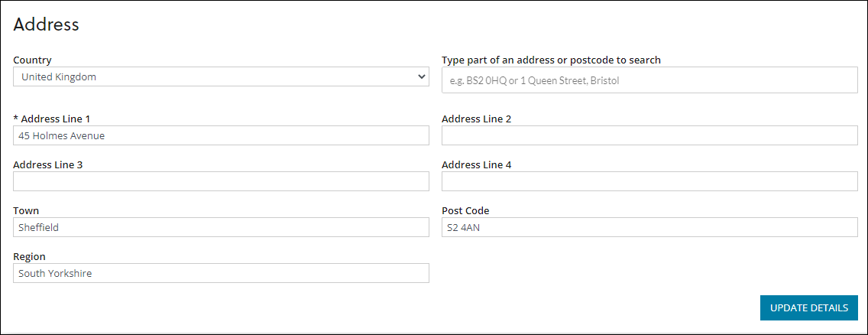
Task: Place cursor in Address Line 4 field
Action: pos(649,181)
